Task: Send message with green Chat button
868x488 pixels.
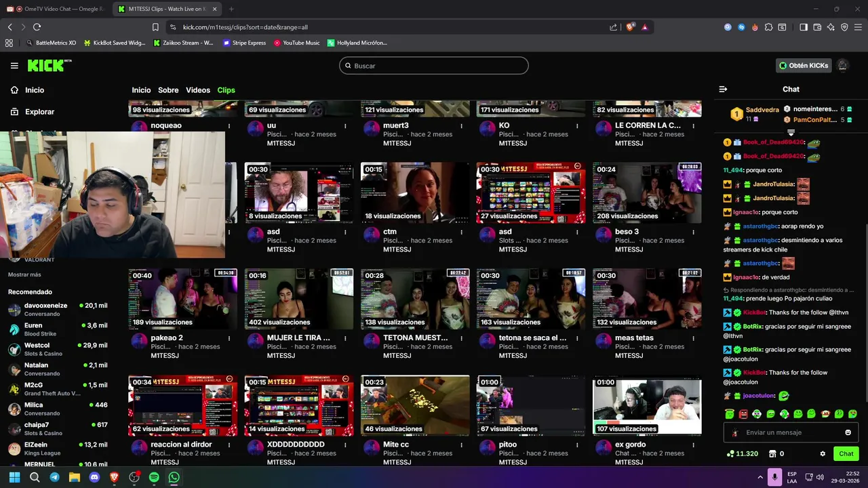Action: (x=846, y=453)
